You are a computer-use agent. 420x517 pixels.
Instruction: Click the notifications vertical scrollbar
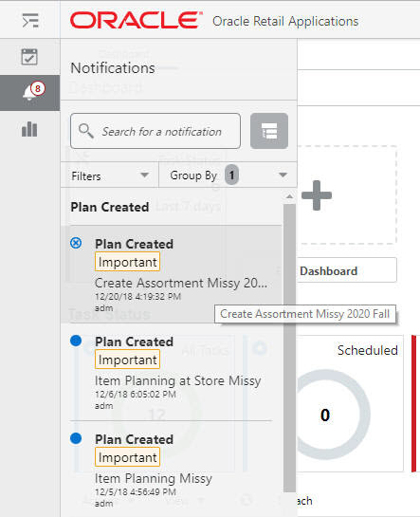click(x=289, y=348)
